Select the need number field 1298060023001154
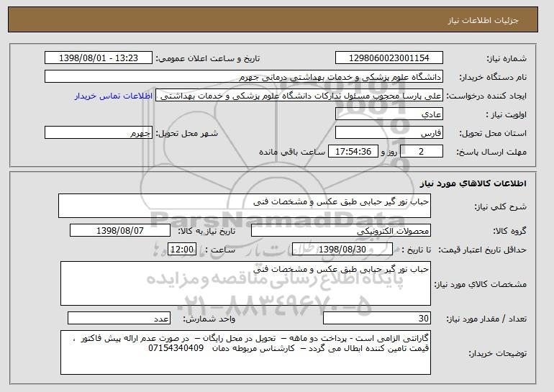This screenshot has height=392, width=554. click(x=389, y=58)
